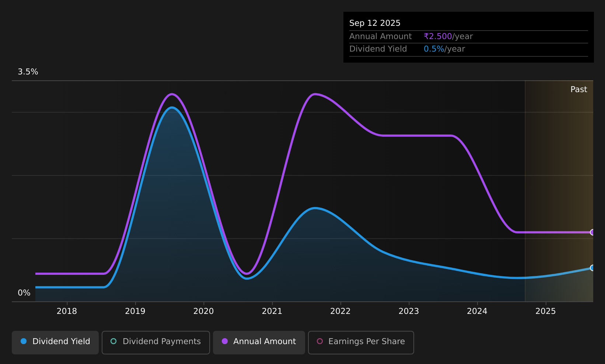Click the purple Annual Amount legend dot

pos(225,341)
